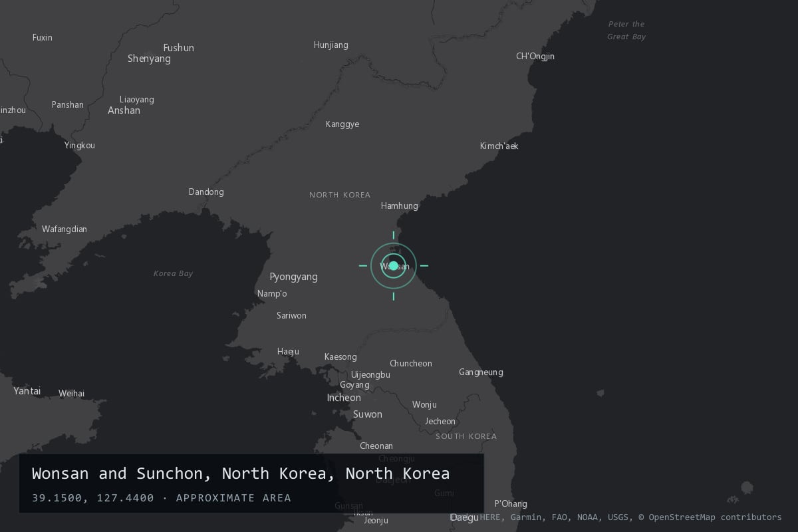Screen dimensions: 798x532
Task: Select the Anshan city label
Action: coord(124,110)
